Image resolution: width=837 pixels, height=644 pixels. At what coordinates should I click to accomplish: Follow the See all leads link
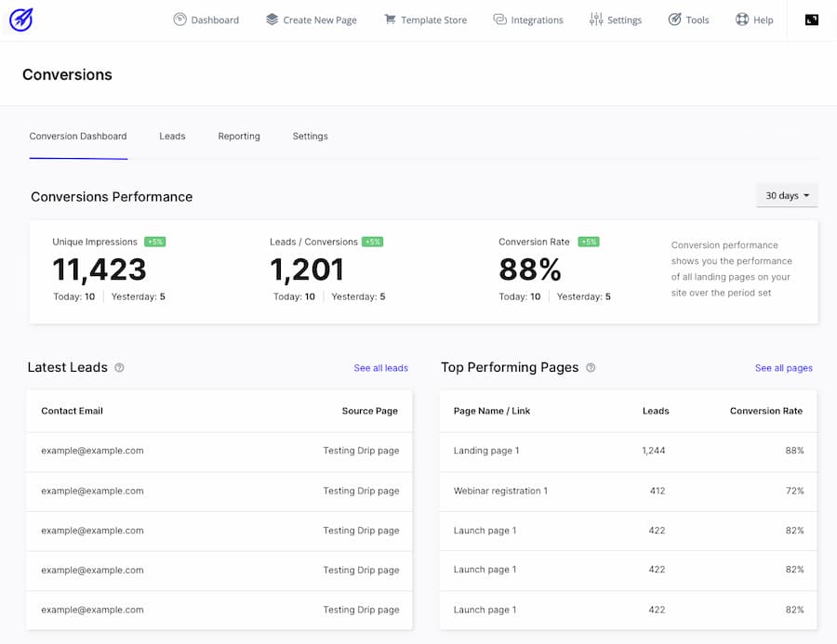(380, 368)
